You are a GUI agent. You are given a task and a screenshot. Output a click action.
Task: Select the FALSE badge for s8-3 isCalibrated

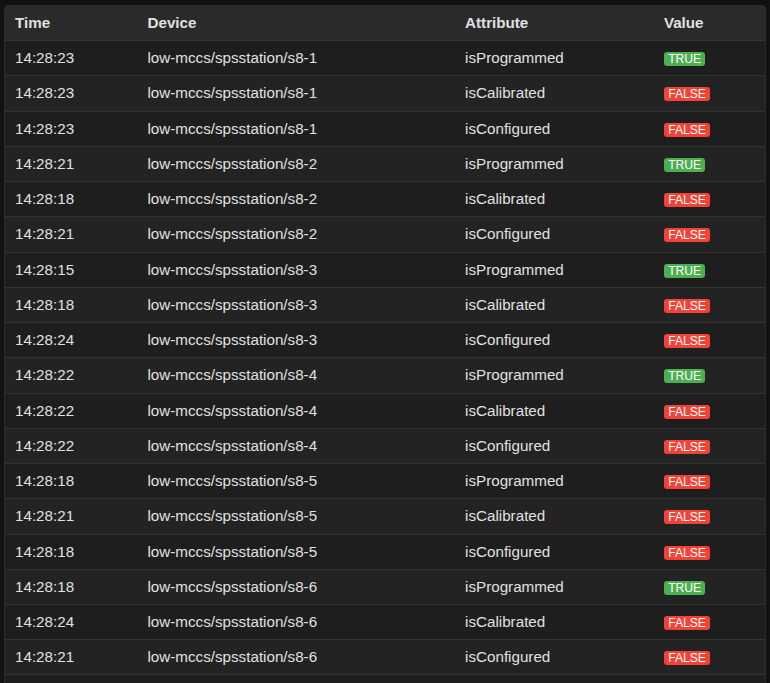[687, 306]
